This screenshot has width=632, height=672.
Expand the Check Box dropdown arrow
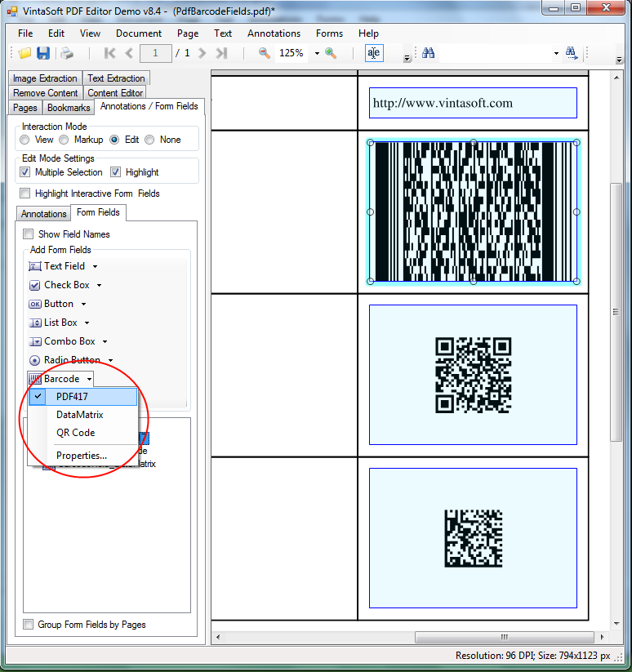pyautogui.click(x=99, y=286)
